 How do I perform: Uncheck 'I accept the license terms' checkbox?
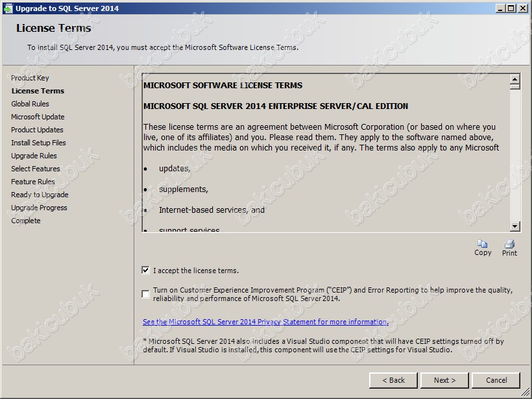point(145,271)
